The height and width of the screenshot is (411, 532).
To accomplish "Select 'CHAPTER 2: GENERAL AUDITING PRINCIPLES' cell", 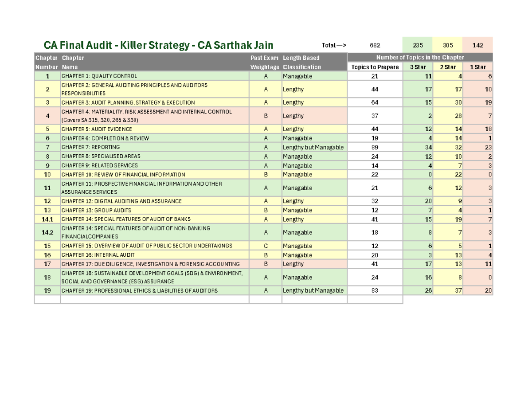I will tap(155, 89).
